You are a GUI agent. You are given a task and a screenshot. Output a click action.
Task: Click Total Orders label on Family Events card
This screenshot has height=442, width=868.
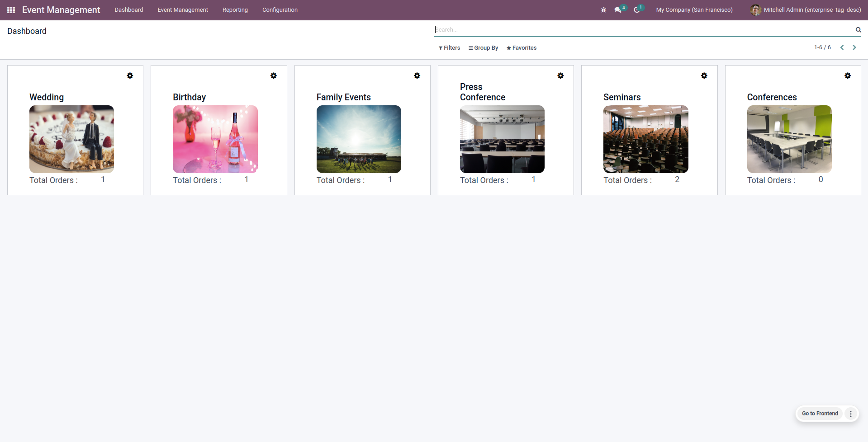341,180
